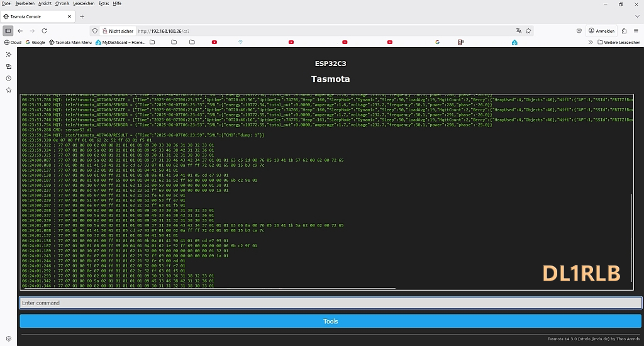The height and width of the screenshot is (346, 644).
Task: Click the 'CMD: sensor53 d1' console line
Action: pyautogui.click(x=57, y=130)
